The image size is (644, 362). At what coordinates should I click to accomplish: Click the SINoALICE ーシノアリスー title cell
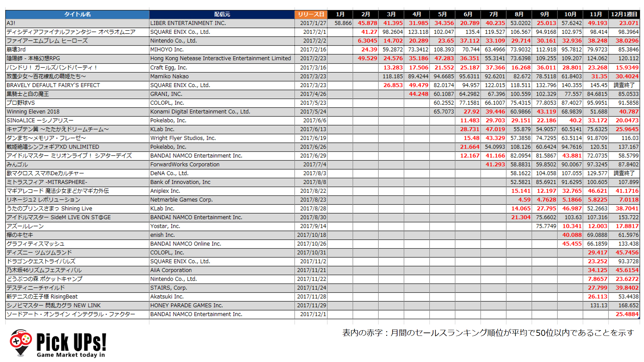click(77, 120)
